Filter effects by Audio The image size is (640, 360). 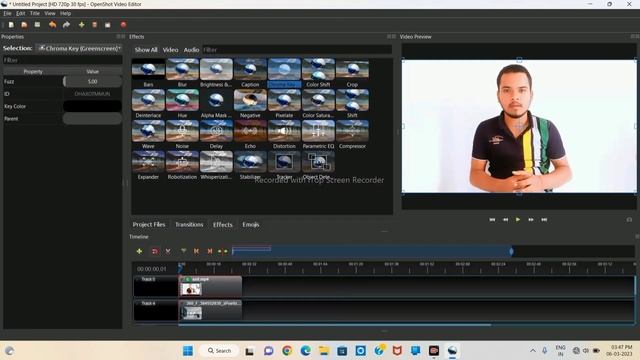(x=191, y=50)
